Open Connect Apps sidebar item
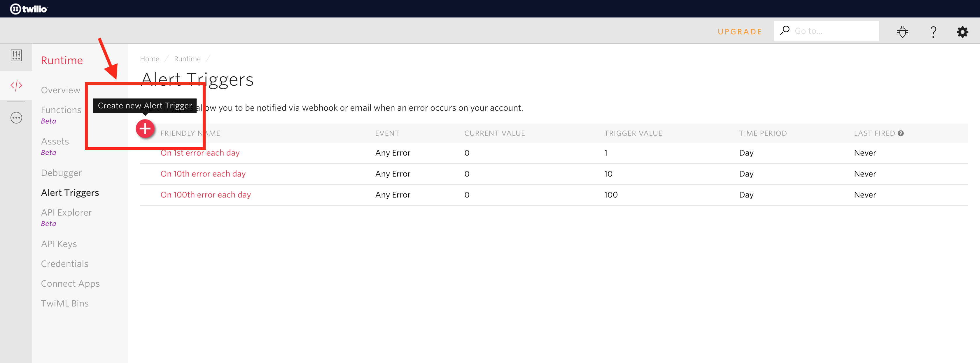The width and height of the screenshot is (980, 363). (x=70, y=283)
